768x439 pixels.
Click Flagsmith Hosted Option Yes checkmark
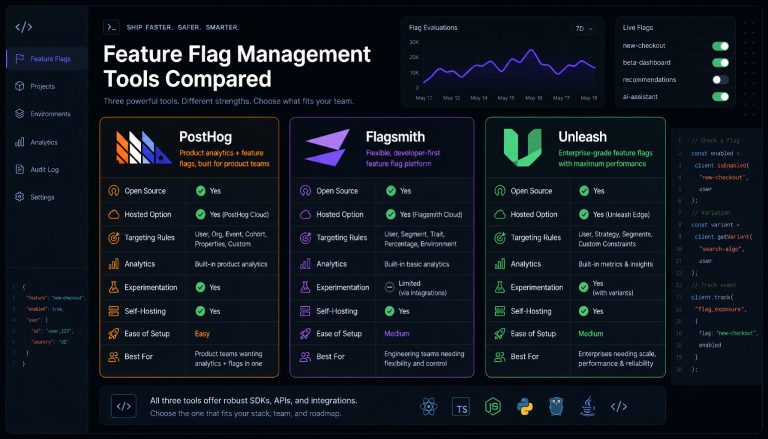click(390, 214)
